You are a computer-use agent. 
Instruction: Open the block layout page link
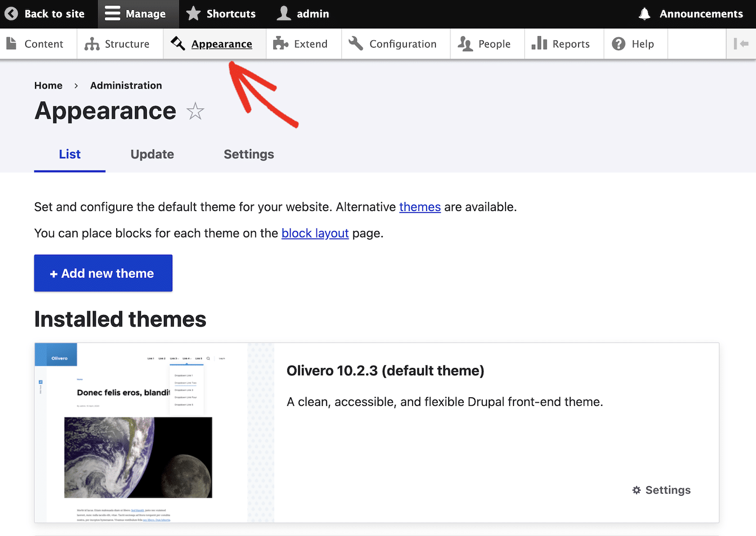click(x=315, y=233)
